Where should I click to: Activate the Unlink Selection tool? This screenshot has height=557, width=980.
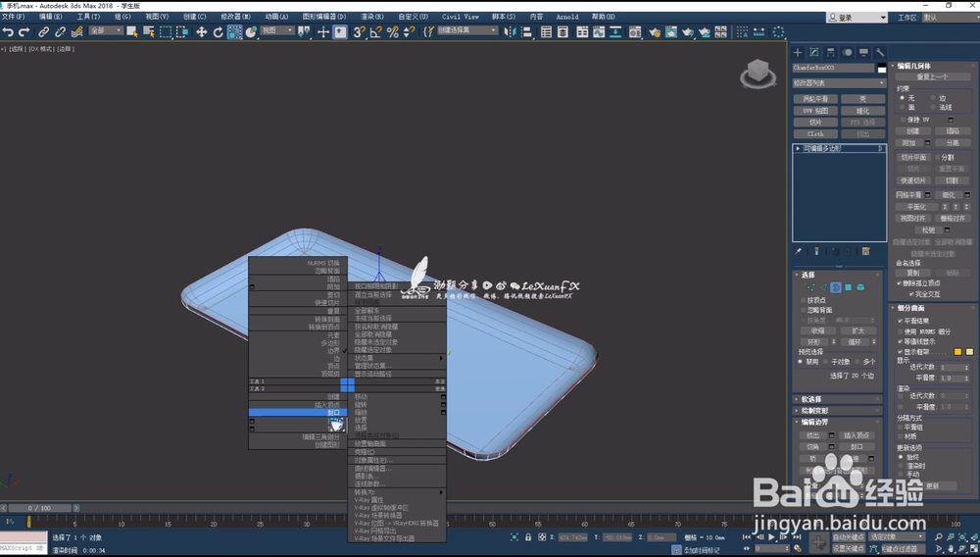[60, 31]
